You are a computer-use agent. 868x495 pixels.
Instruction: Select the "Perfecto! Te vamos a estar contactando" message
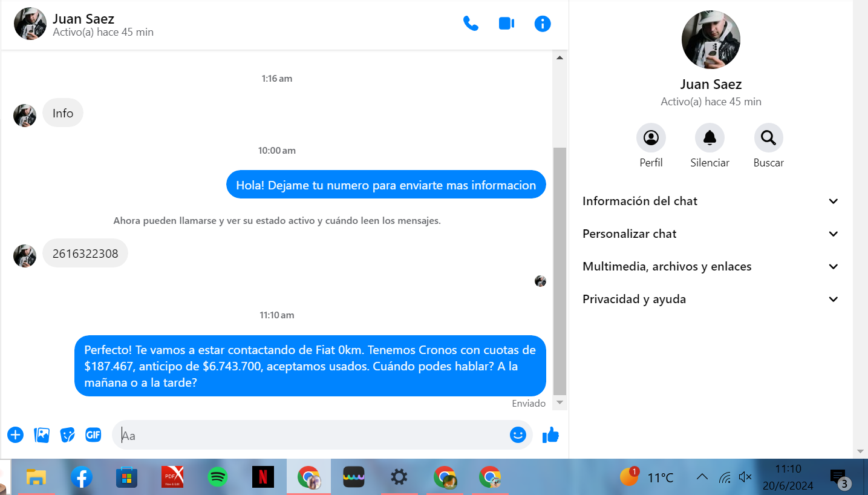click(310, 366)
